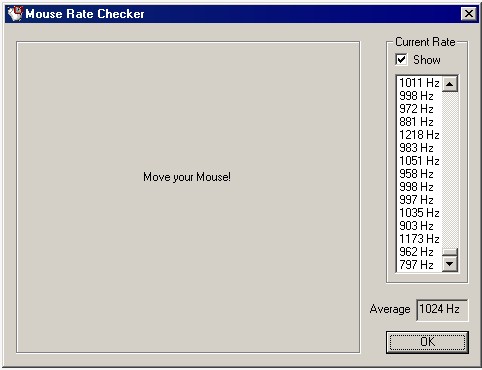Screen dimensions: 482x370
Task: Select the 1218 Hz entry
Action: (419, 135)
